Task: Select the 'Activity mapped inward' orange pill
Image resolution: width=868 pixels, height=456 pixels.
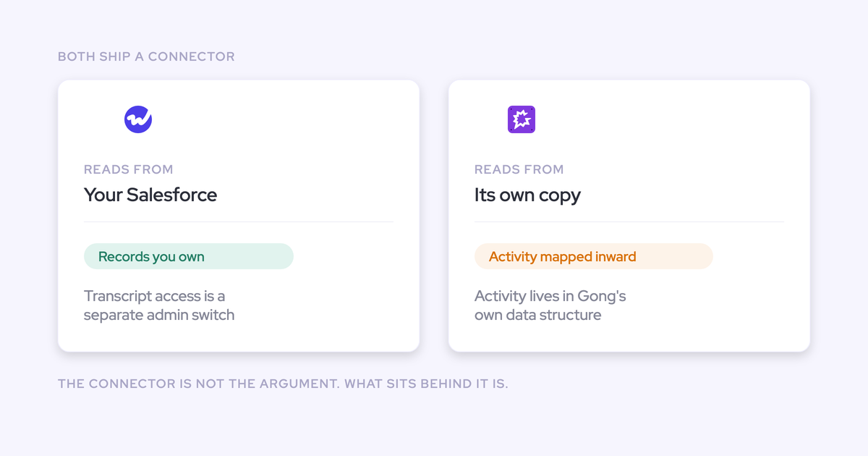Action: [594, 256]
